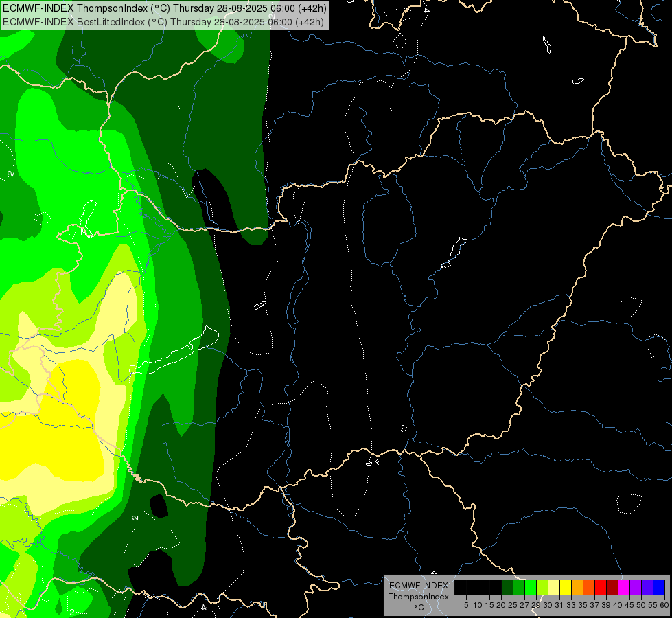Click legend tick value 31
The height and width of the screenshot is (618, 672).
(x=559, y=605)
